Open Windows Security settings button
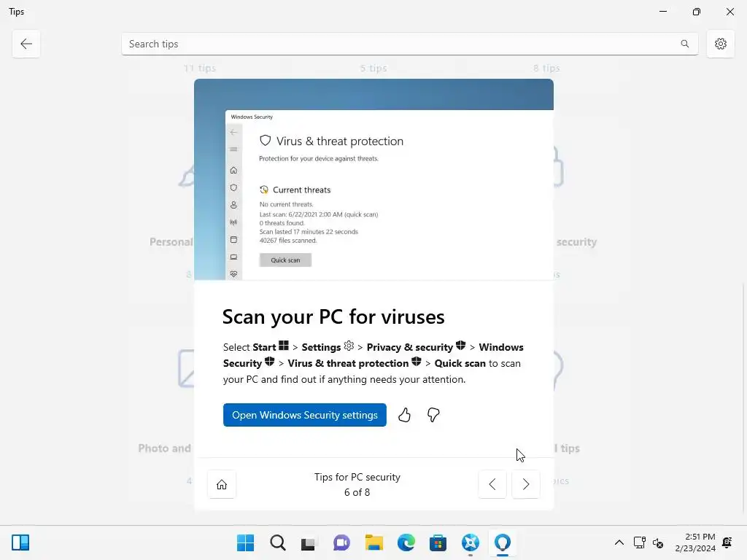747x560 pixels. tap(304, 415)
